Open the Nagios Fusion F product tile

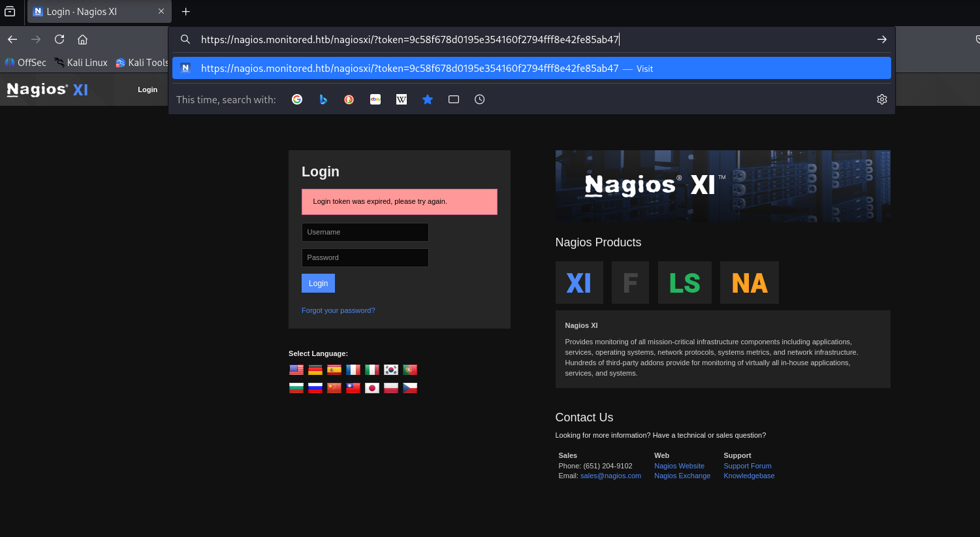coord(630,282)
